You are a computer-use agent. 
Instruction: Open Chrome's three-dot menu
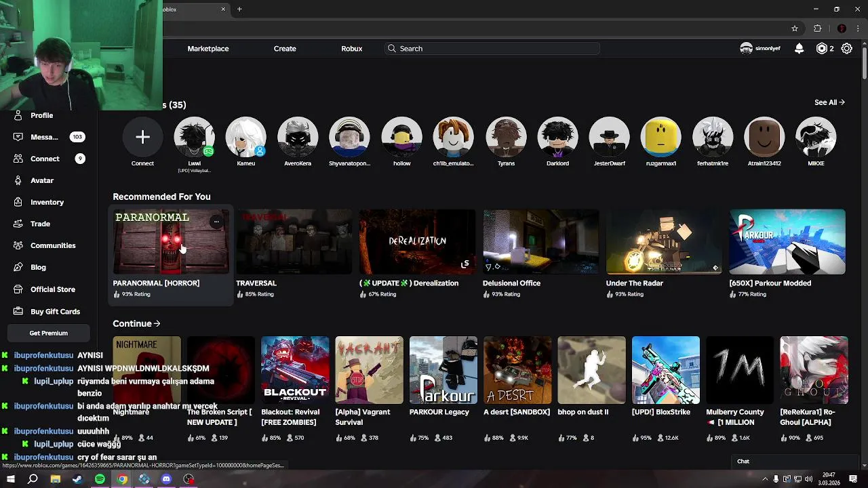[858, 28]
